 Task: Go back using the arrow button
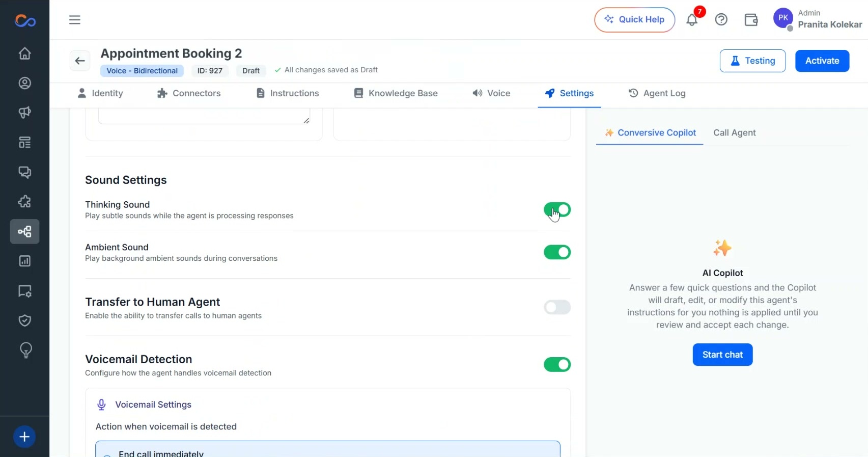point(80,61)
